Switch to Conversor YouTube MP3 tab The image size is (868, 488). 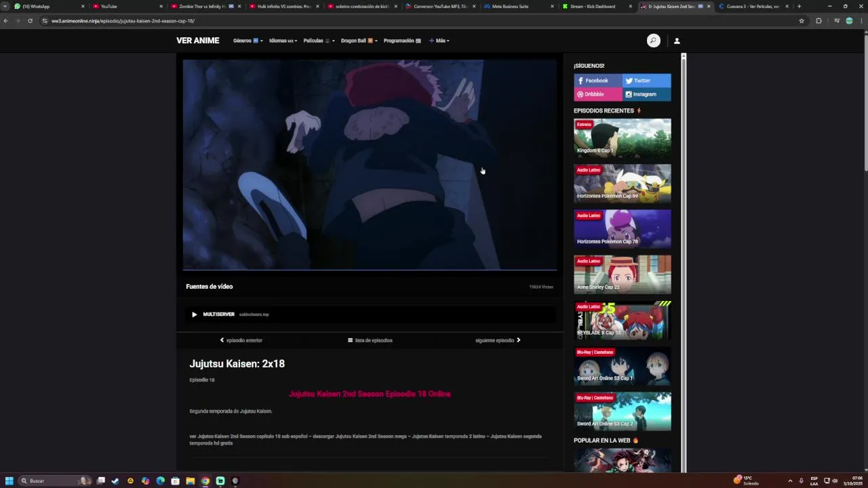tap(440, 6)
